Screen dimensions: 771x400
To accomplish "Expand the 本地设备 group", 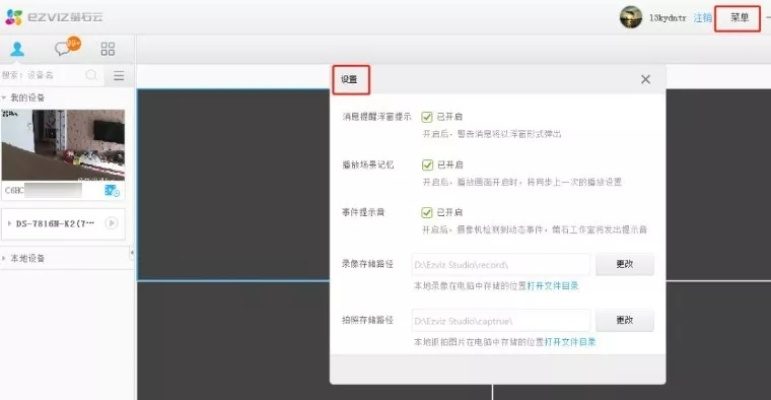I will click(4, 258).
